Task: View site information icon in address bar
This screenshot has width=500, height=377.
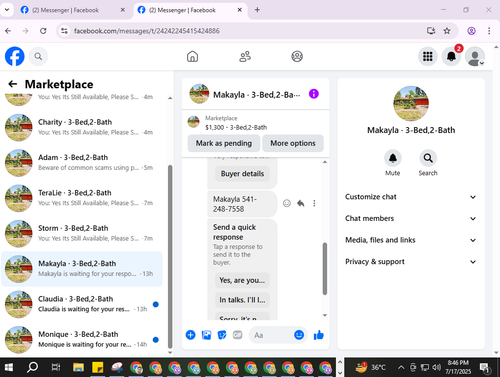Action: [64, 31]
